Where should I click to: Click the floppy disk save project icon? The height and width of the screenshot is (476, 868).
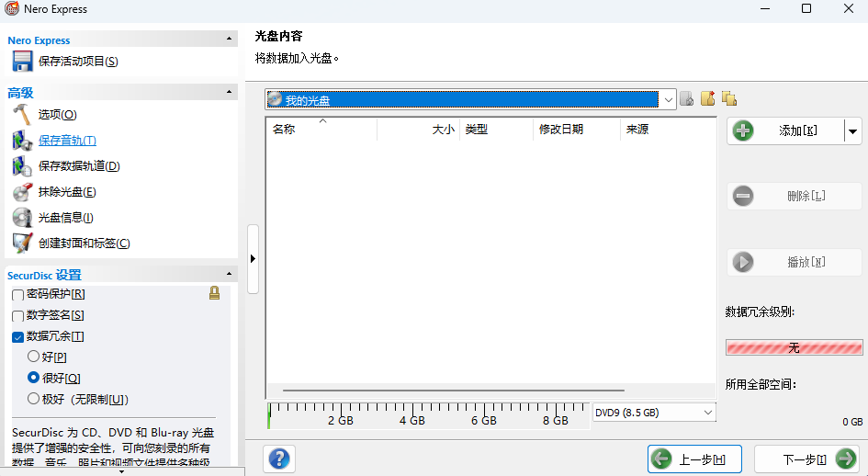22,62
